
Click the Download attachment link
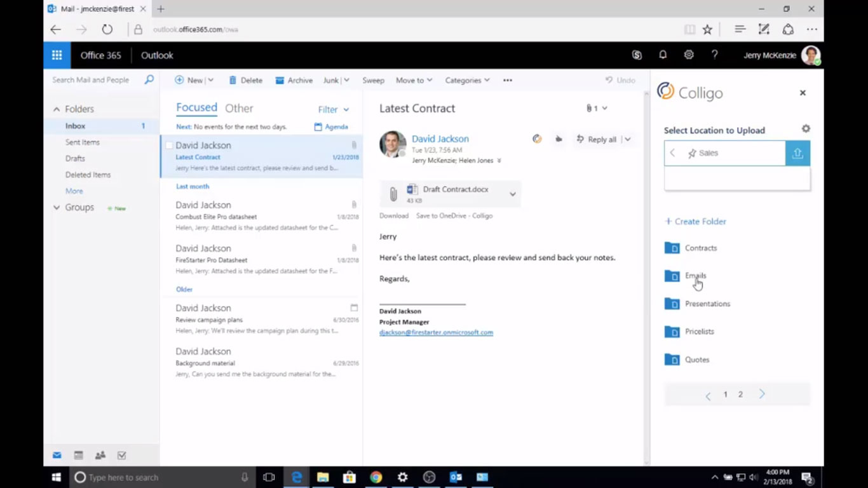[394, 216]
